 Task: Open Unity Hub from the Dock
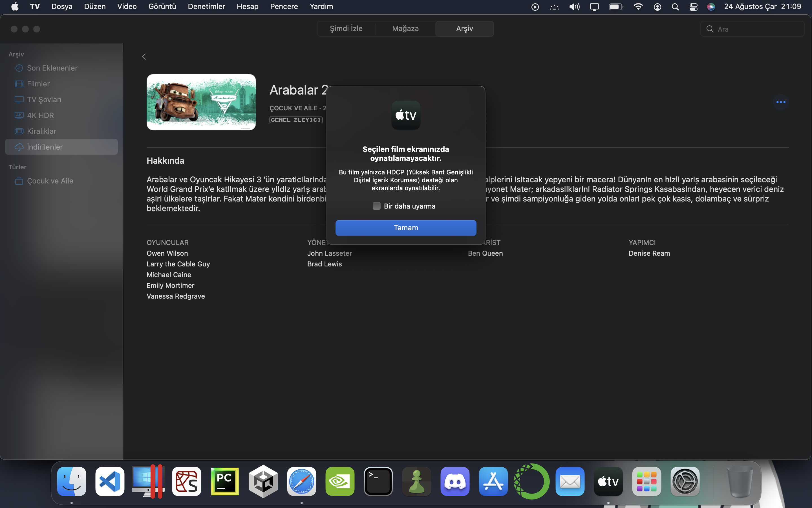click(x=263, y=481)
